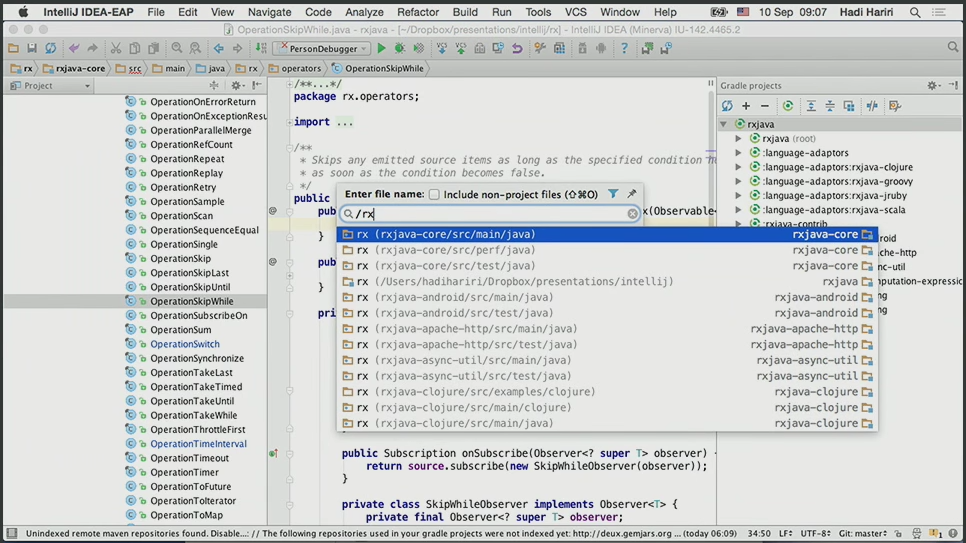
Task: Click the Redo arrow icon
Action: [x=92, y=48]
